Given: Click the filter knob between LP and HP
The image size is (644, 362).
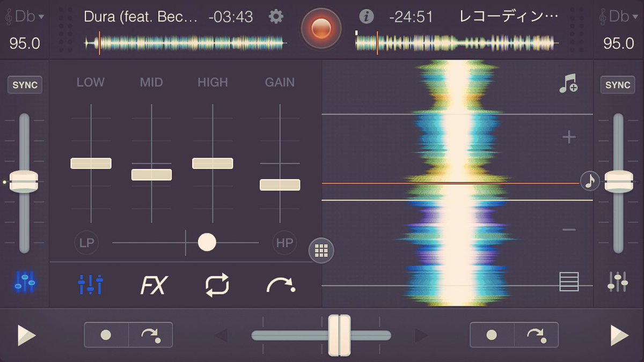Looking at the screenshot, I should coord(207,242).
